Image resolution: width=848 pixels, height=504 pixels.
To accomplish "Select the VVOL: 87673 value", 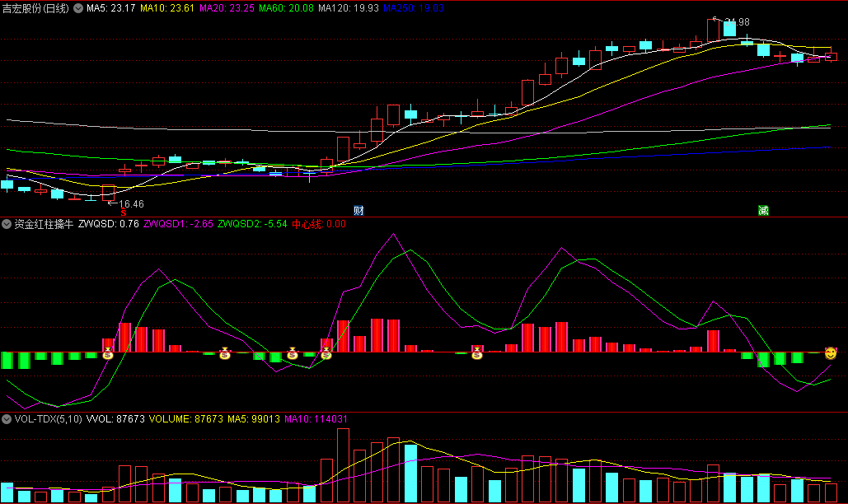I will (x=115, y=419).
